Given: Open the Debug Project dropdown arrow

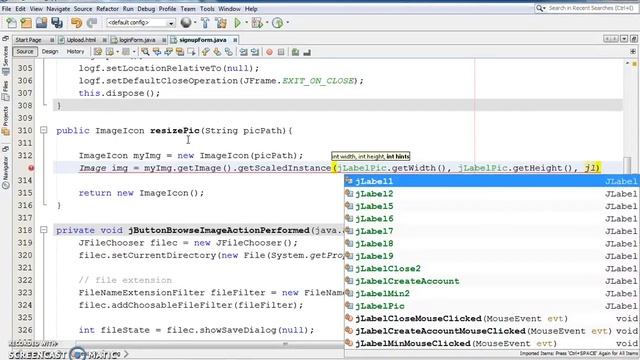Looking at the screenshot, I should (267, 23).
